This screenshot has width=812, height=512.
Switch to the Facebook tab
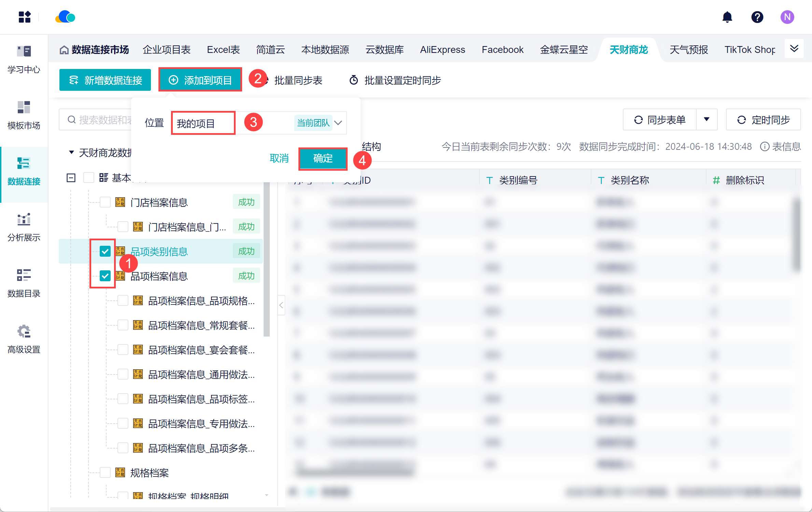502,50
